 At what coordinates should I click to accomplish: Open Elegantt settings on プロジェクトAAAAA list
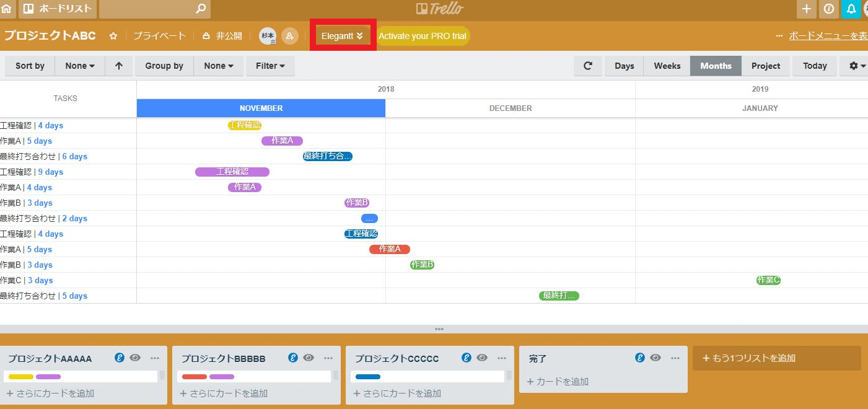tap(120, 358)
